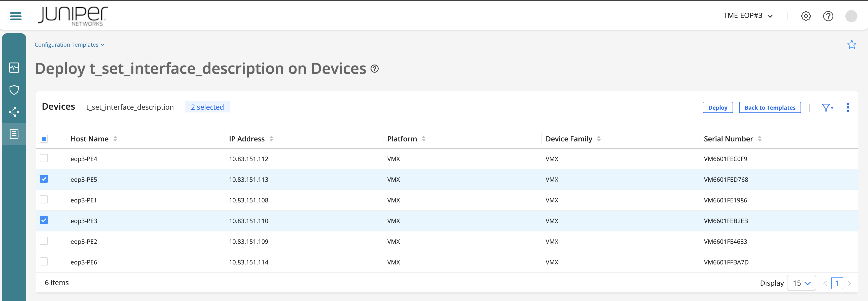
Task: Open the Display items-per-page dropdown
Action: pyautogui.click(x=801, y=283)
